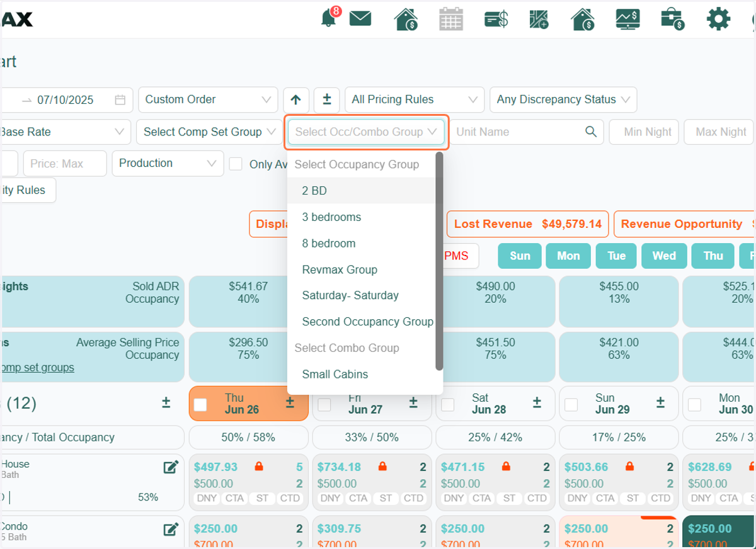
Task: Open the Production dropdown
Action: click(x=168, y=163)
